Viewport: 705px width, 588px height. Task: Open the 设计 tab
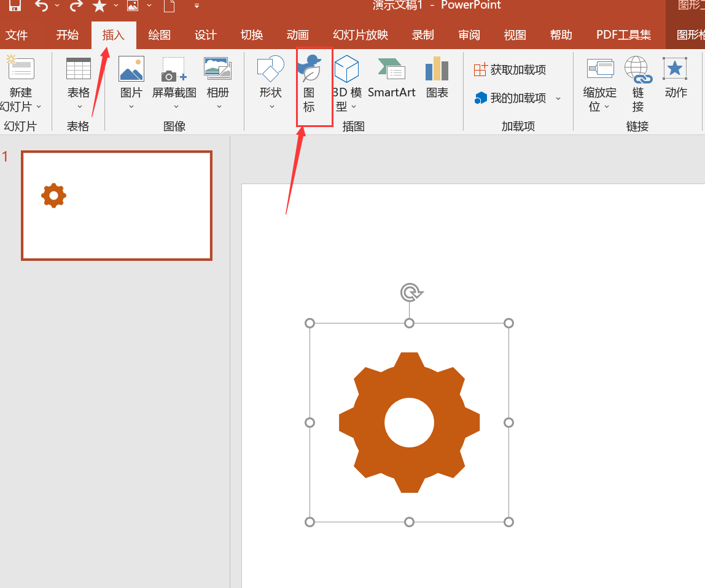pyautogui.click(x=206, y=35)
